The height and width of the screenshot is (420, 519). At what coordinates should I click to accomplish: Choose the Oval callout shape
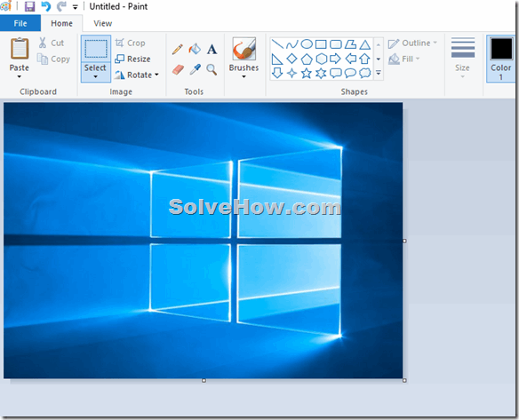click(350, 73)
